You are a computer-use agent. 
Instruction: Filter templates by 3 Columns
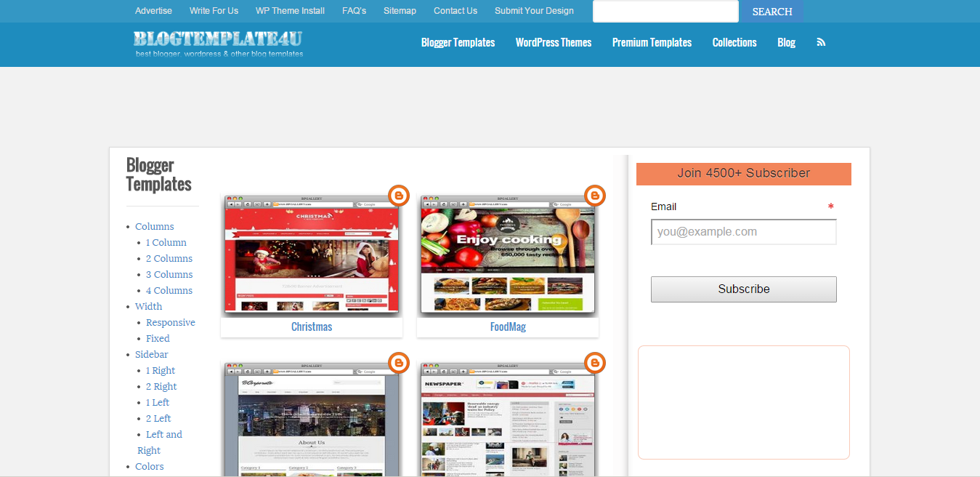(169, 274)
